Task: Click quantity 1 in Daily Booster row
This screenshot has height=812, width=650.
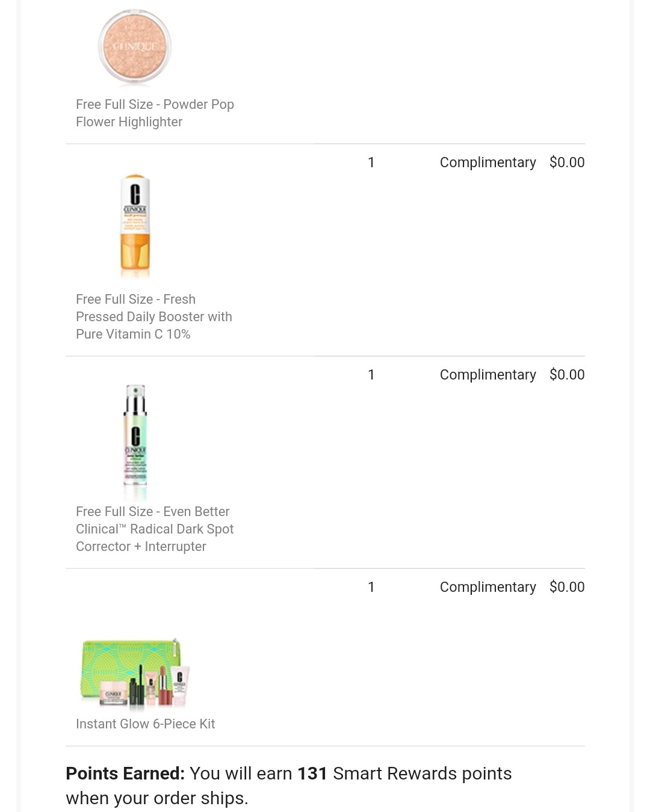Action: coord(371,162)
